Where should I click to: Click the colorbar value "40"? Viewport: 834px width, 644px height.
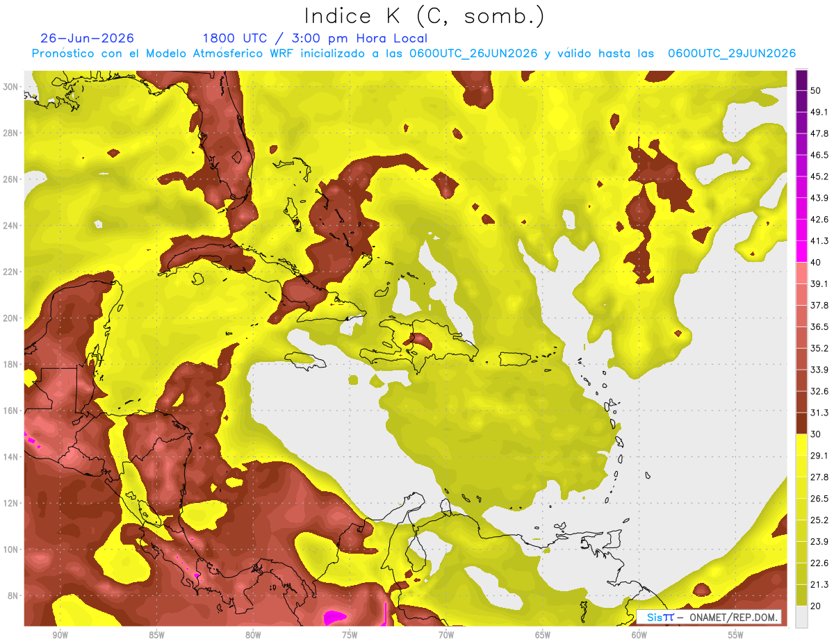point(817,263)
